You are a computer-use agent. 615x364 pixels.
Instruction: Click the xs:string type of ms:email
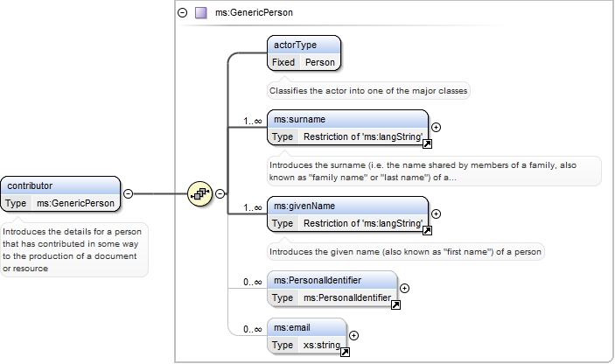pos(322,345)
